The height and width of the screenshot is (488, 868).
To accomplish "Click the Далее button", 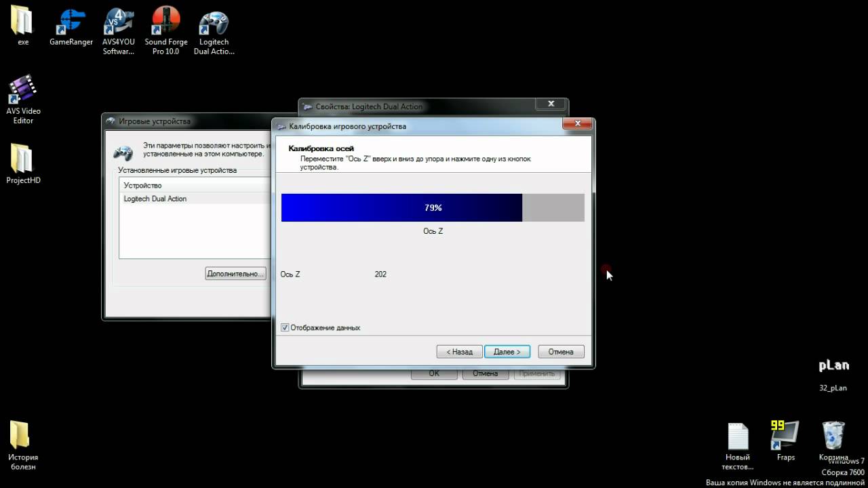I will click(x=507, y=352).
